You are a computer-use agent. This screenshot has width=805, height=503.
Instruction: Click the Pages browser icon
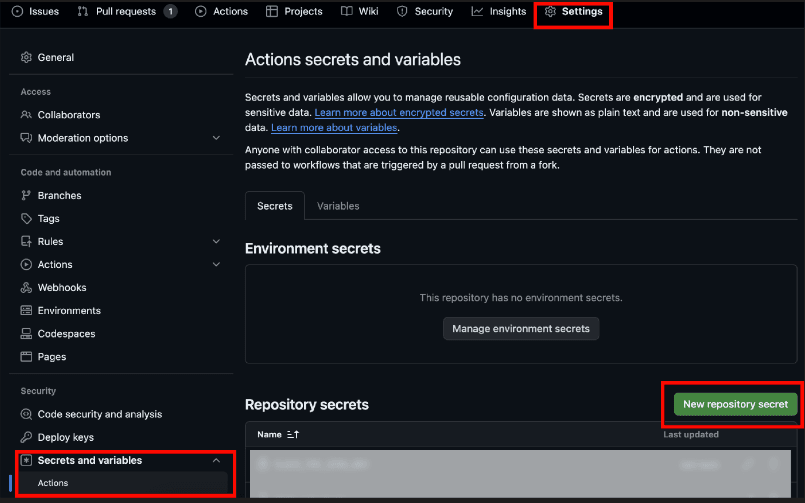coord(26,356)
